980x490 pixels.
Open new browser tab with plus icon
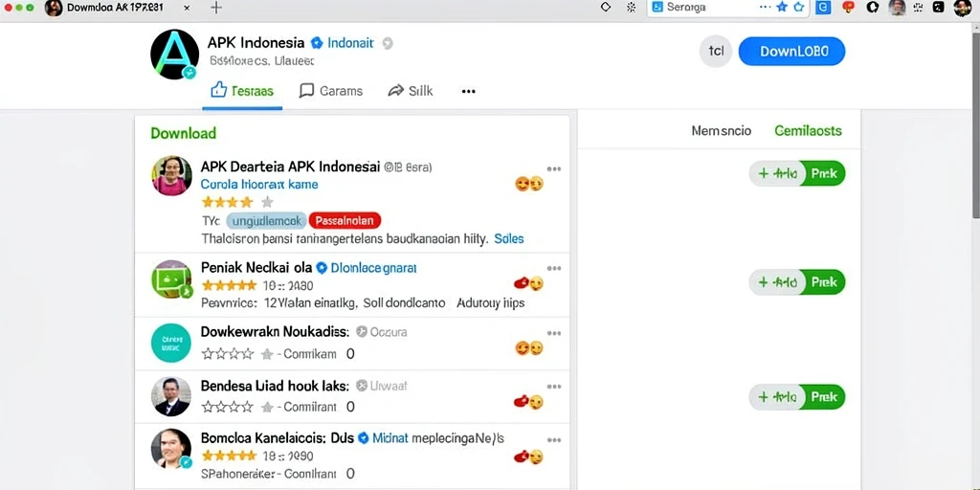click(216, 8)
